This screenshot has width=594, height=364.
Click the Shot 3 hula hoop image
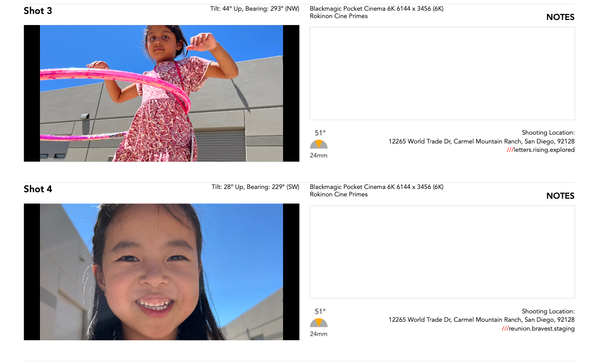tap(161, 93)
